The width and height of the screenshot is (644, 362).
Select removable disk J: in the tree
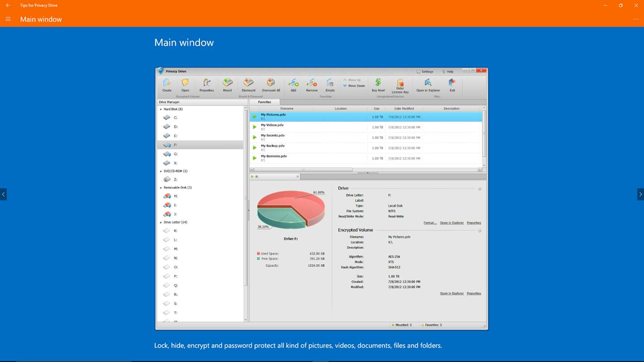[200, 214]
